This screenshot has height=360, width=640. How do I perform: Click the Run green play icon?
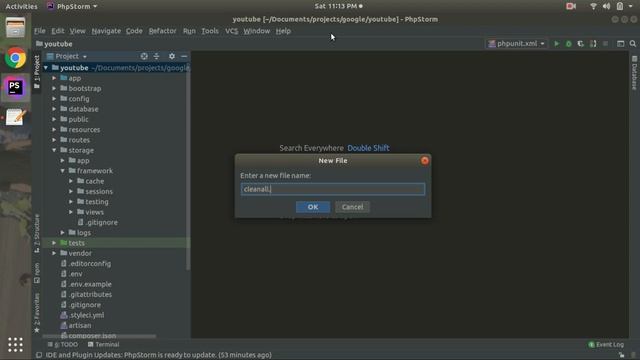pos(556,44)
